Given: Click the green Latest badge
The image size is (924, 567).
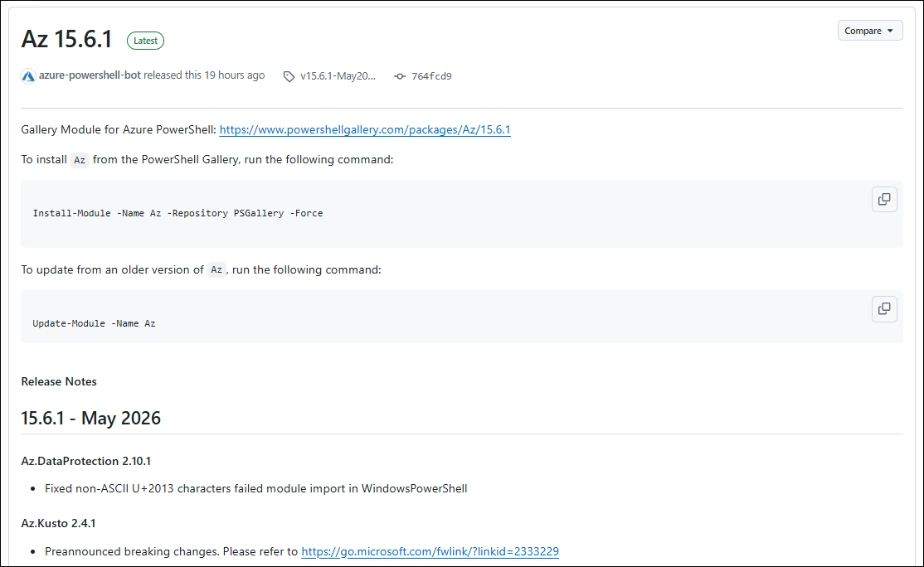Looking at the screenshot, I should coord(145,41).
